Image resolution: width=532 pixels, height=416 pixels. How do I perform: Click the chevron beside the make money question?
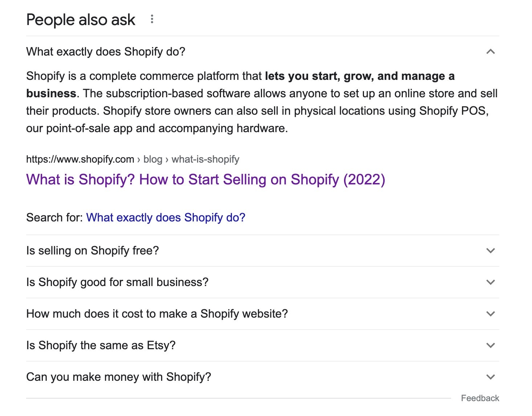pyautogui.click(x=490, y=377)
